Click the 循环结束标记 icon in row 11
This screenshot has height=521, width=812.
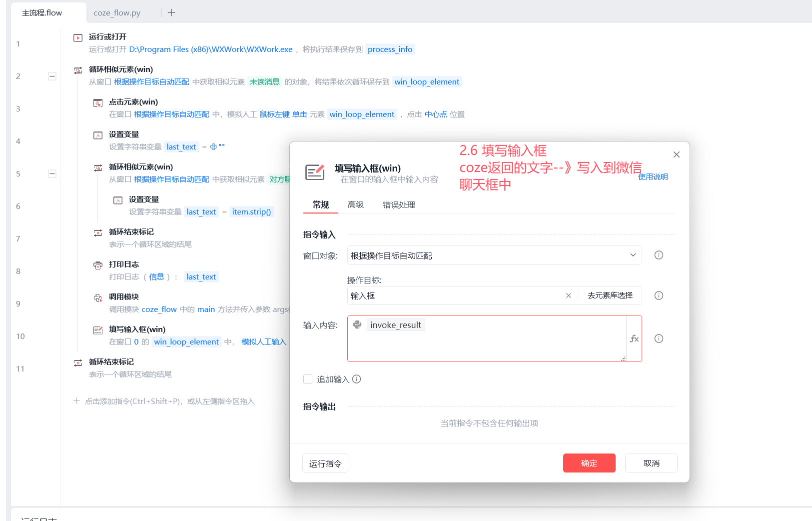point(78,362)
